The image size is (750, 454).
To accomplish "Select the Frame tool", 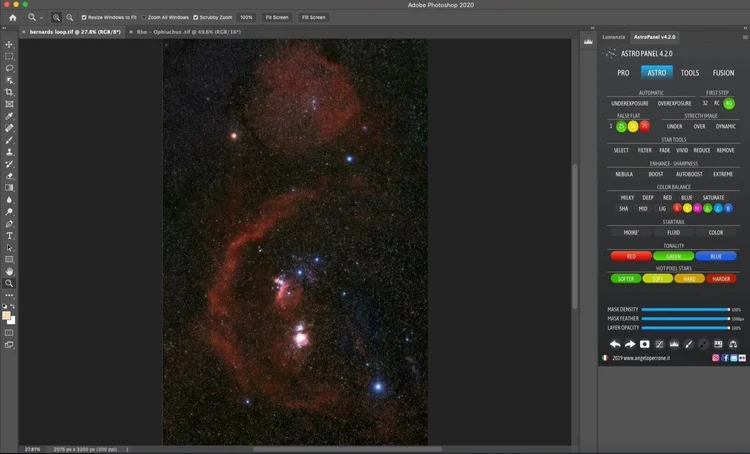I will (x=9, y=104).
